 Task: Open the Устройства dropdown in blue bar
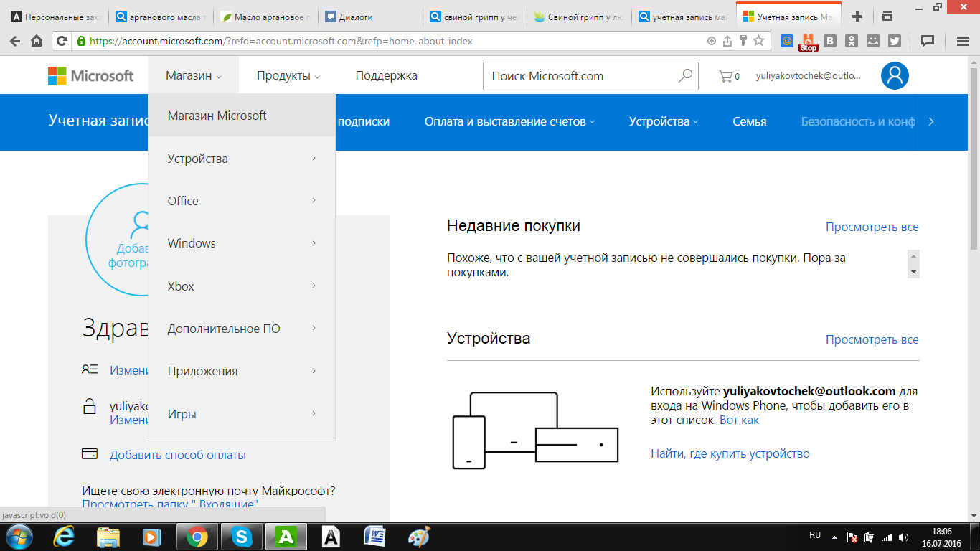tap(664, 122)
